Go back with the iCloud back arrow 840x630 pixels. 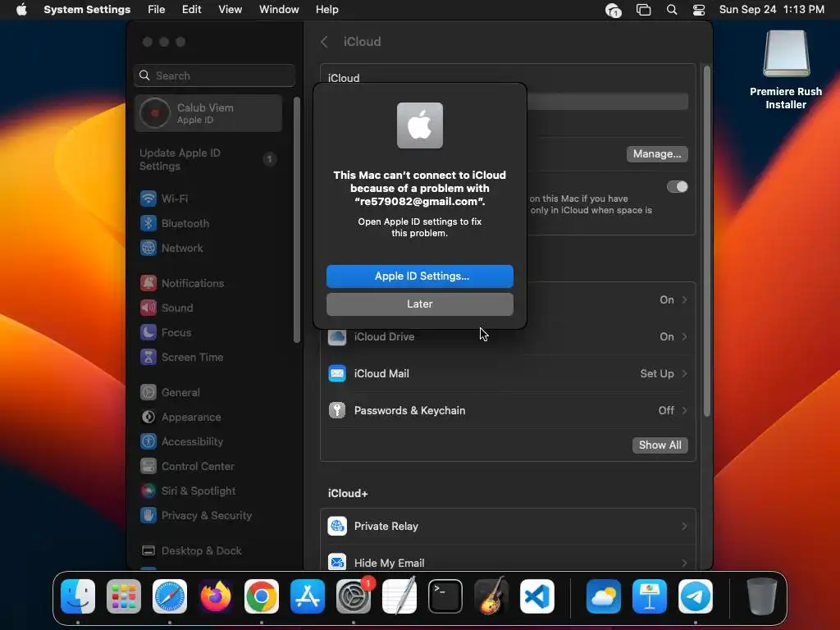pos(324,42)
